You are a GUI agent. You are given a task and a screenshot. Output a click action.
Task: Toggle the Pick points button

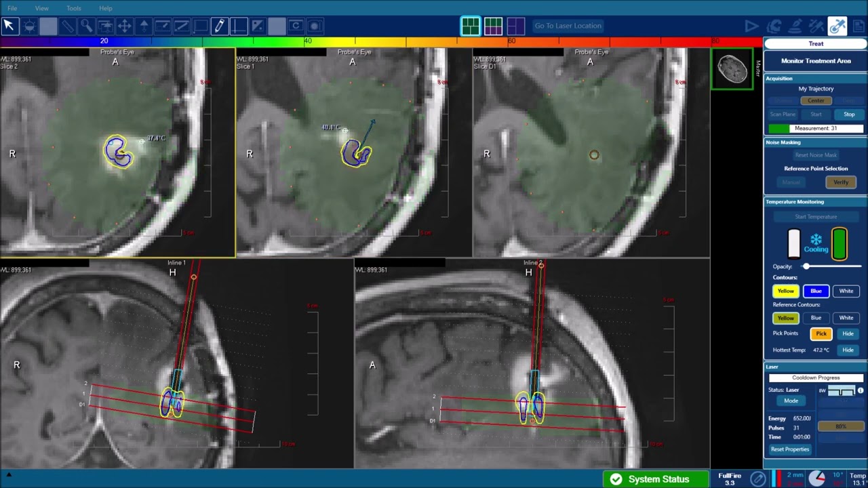point(821,333)
